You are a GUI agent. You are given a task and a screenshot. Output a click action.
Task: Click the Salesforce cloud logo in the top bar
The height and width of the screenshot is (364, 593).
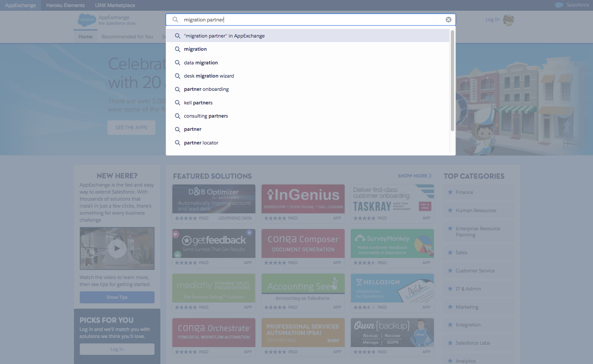click(x=559, y=5)
